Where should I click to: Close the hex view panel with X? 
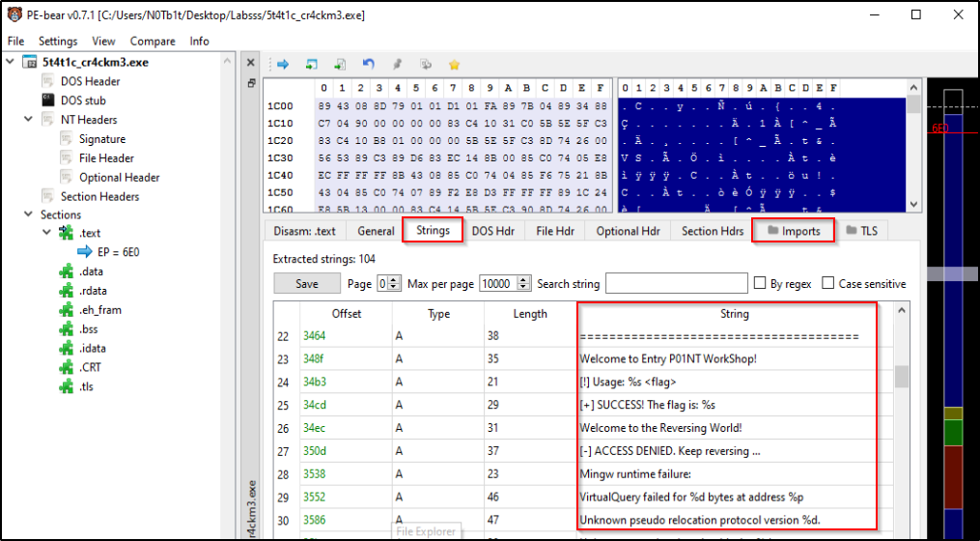(250, 63)
